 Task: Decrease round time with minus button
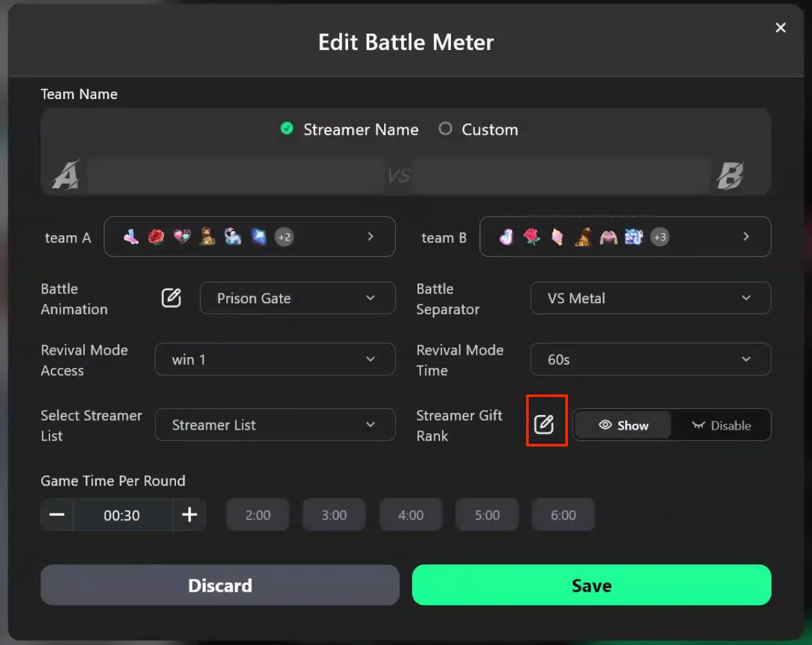tap(57, 515)
